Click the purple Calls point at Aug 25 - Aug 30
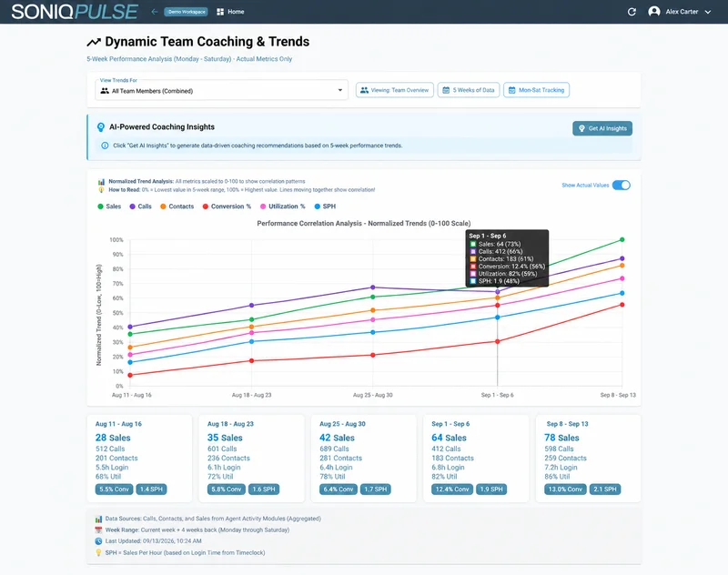The width and height of the screenshot is (728, 575). coord(373,287)
